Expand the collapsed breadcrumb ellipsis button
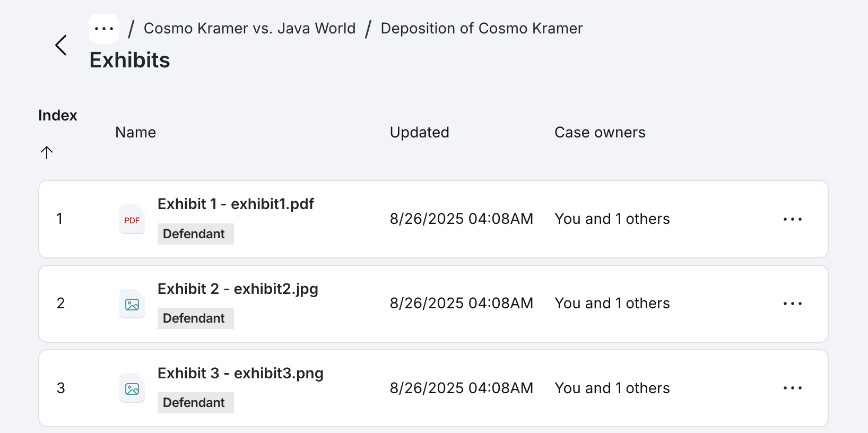The height and width of the screenshot is (433, 868). point(104,29)
